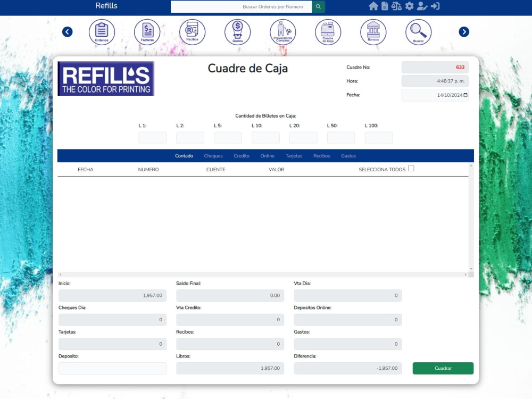Focus the L 1 bills field

pos(152,138)
